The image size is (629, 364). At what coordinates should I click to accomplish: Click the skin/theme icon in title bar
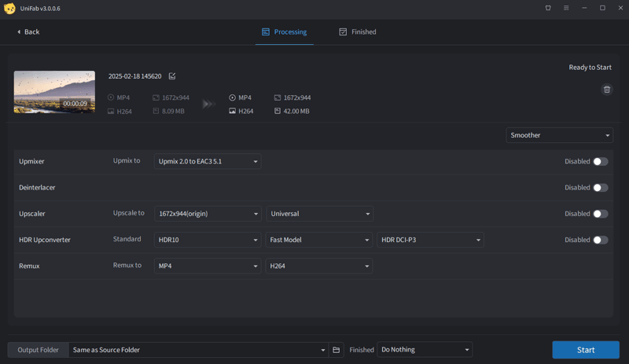548,8
